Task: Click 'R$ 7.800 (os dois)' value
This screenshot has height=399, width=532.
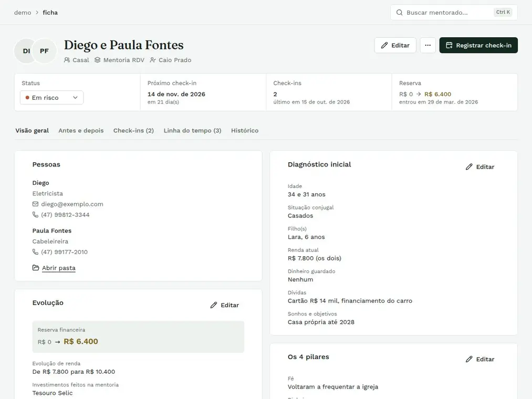Action: pyautogui.click(x=315, y=258)
